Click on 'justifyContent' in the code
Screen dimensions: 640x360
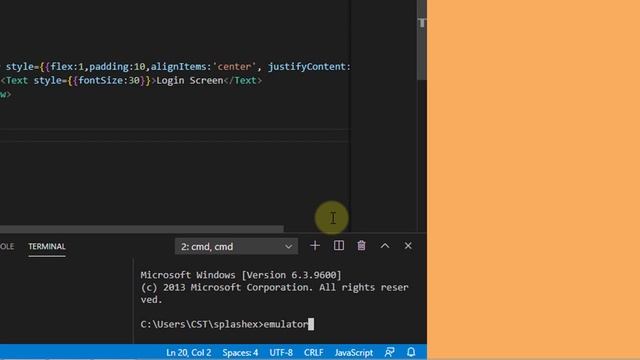click(x=307, y=67)
